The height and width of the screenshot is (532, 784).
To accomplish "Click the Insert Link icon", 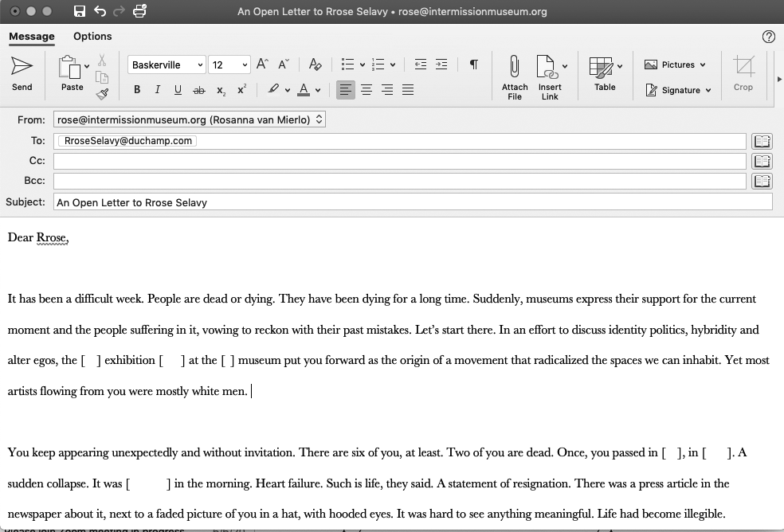I will coord(547,67).
